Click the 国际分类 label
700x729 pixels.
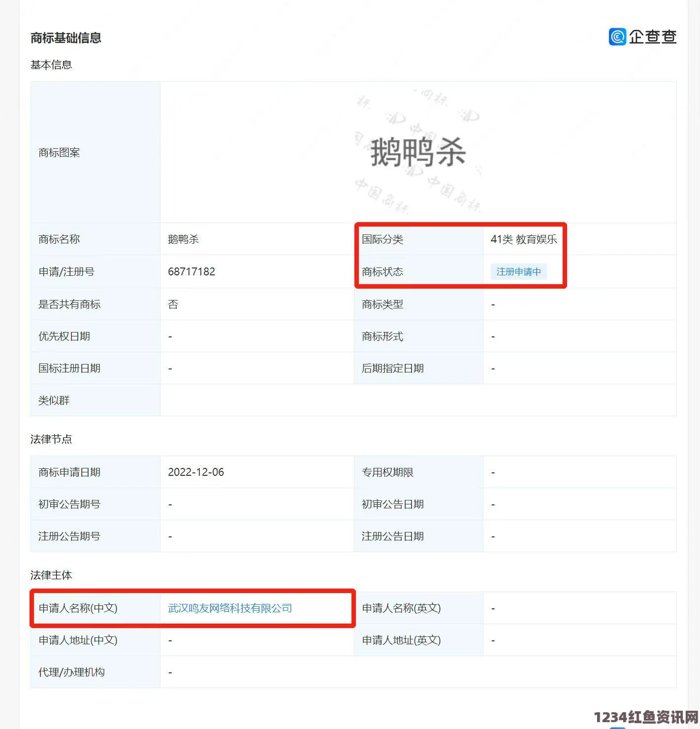[382, 239]
